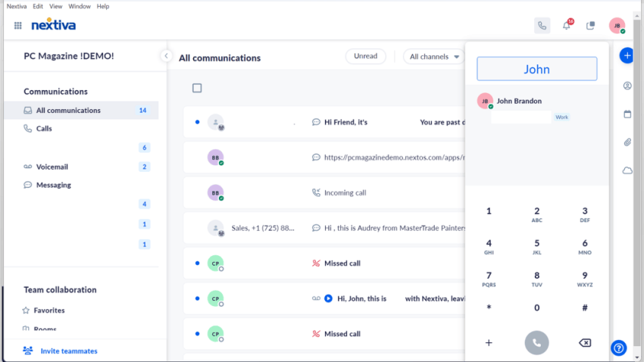Screen dimensions: 644x362
Task: Open contacts icon in right rail
Action: 627,86
